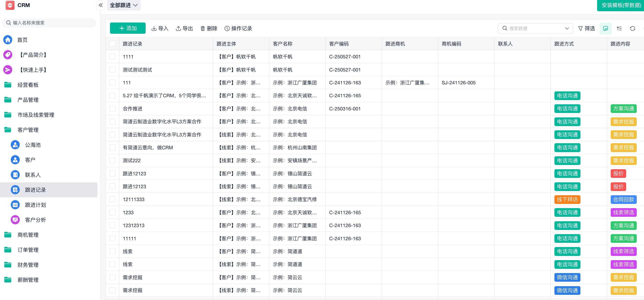This screenshot has width=644, height=300.
Task: Click the sort order icon
Action: click(619, 28)
